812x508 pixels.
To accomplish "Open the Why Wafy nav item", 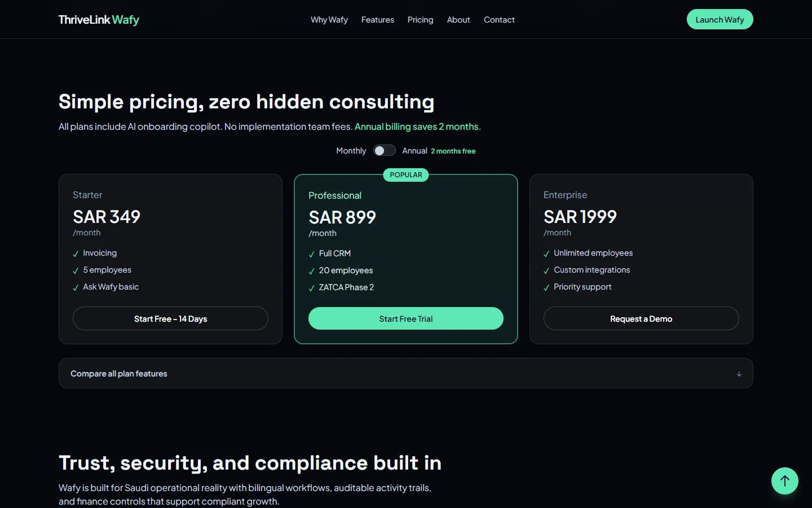I will pos(329,20).
